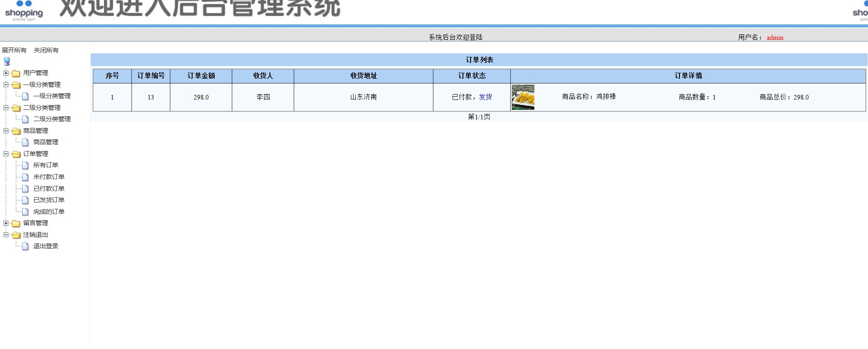Click 发货 link to ship order 13
The width and height of the screenshot is (868, 349).
486,97
